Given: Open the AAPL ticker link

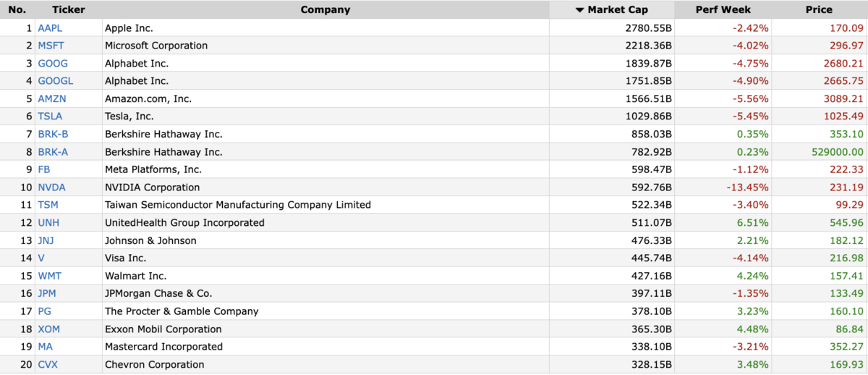Looking at the screenshot, I should pyautogui.click(x=51, y=28).
